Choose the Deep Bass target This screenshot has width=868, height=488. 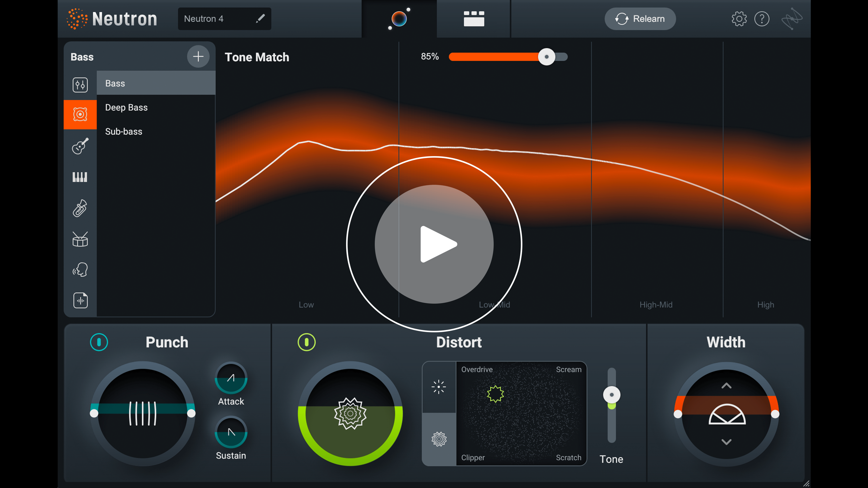(156, 108)
